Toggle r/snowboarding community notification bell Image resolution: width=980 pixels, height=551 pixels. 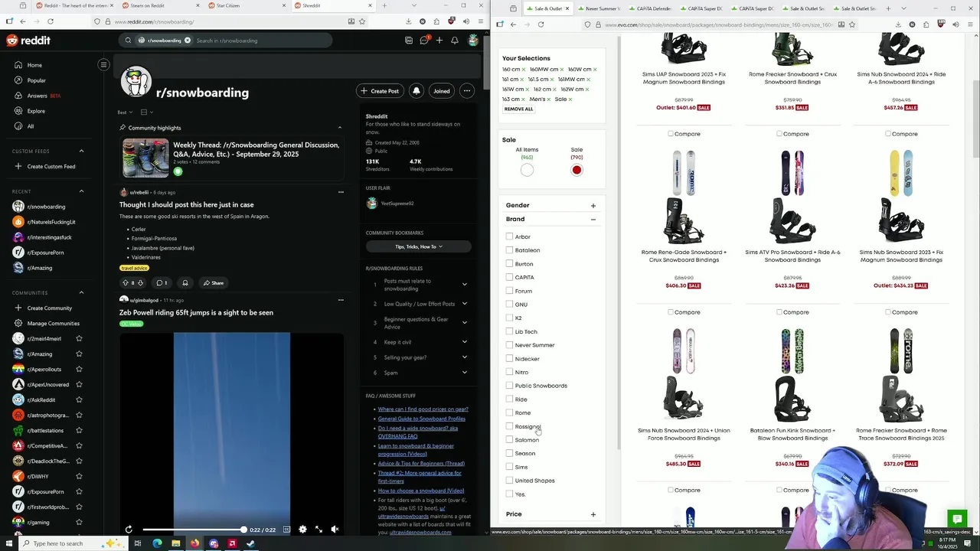coord(416,91)
